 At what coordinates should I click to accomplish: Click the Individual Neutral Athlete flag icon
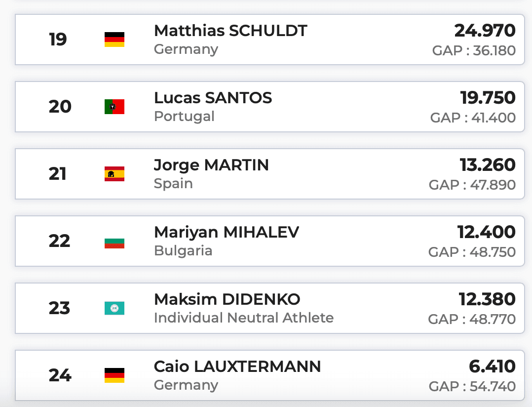[114, 308]
